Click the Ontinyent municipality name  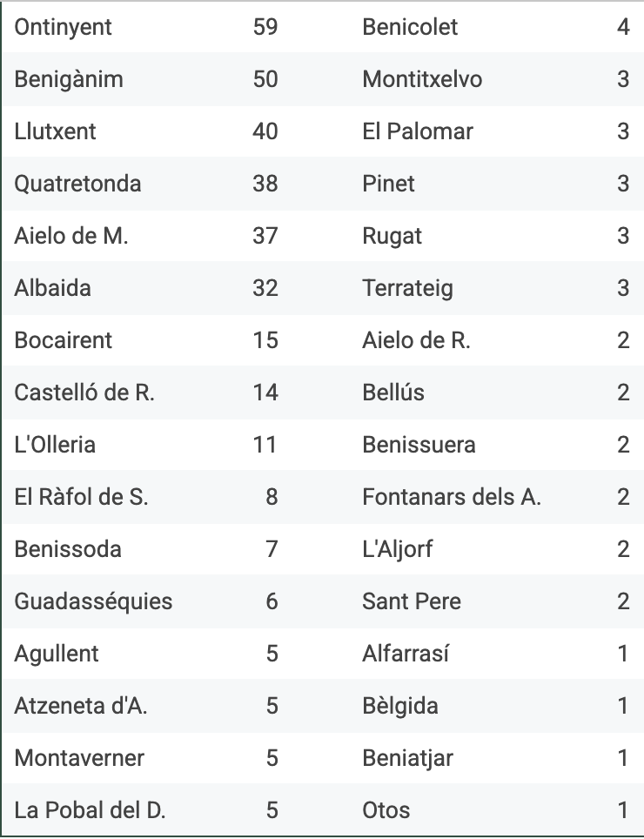[x=64, y=27]
